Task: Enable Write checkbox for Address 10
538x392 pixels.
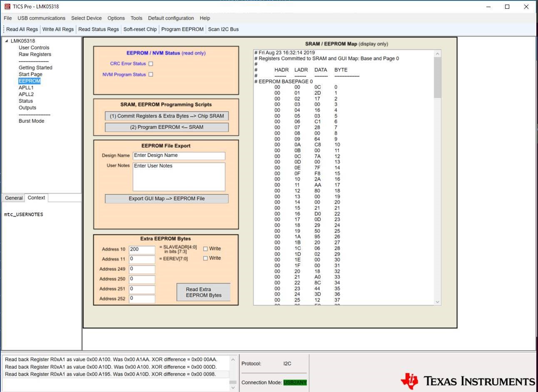Action: point(205,249)
